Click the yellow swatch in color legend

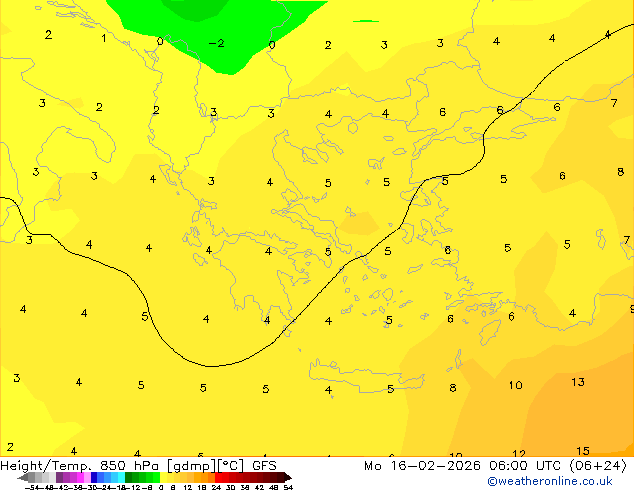(x=163, y=478)
